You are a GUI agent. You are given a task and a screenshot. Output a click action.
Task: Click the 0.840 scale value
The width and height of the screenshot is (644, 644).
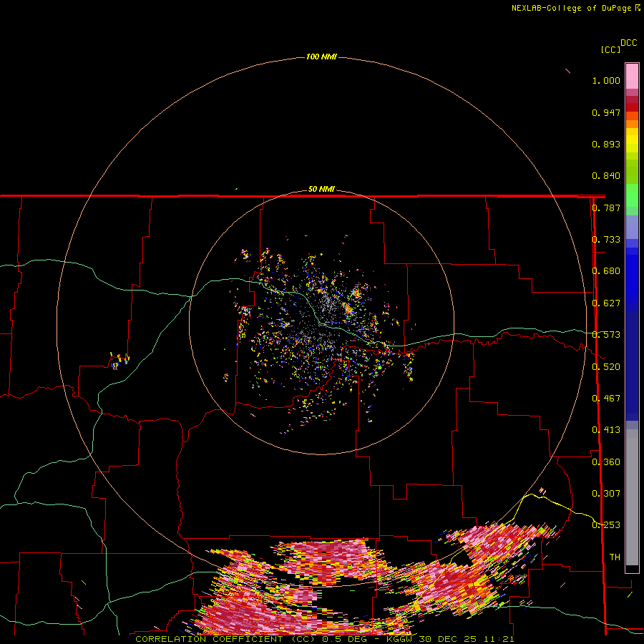(606, 176)
